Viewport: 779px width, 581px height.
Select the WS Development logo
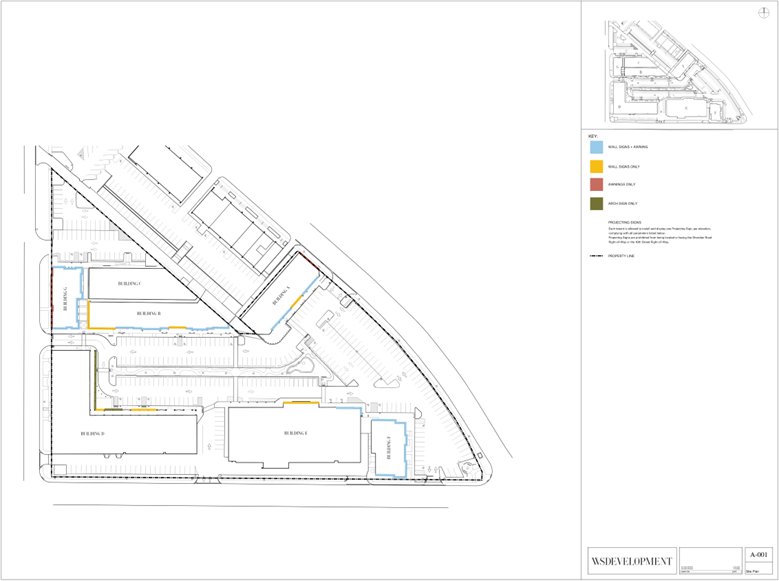[631, 560]
